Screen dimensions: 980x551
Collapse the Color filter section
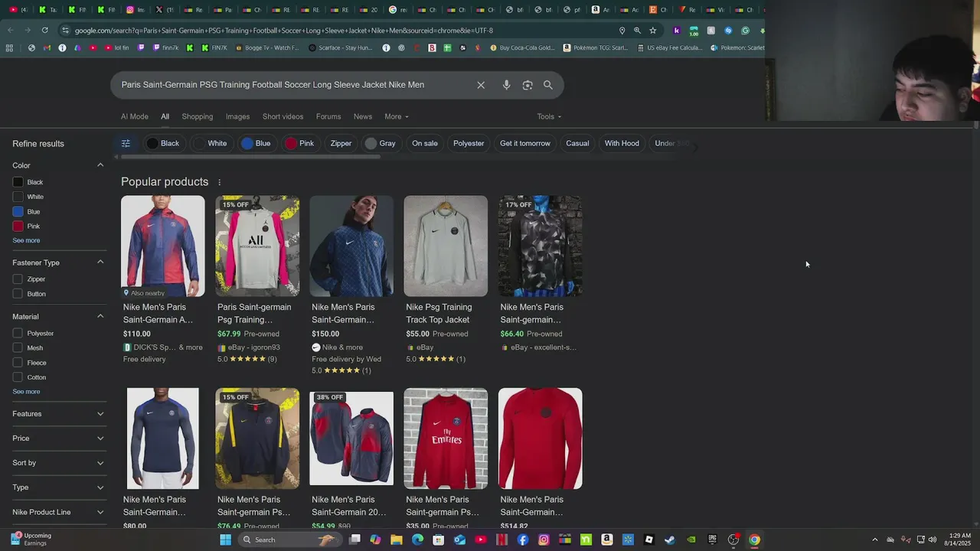[100, 165]
